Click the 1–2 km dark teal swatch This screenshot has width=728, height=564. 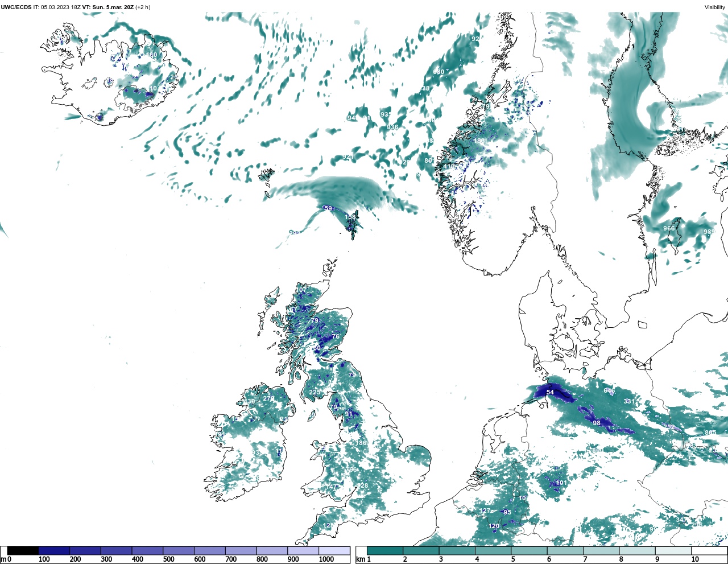pyautogui.click(x=385, y=551)
